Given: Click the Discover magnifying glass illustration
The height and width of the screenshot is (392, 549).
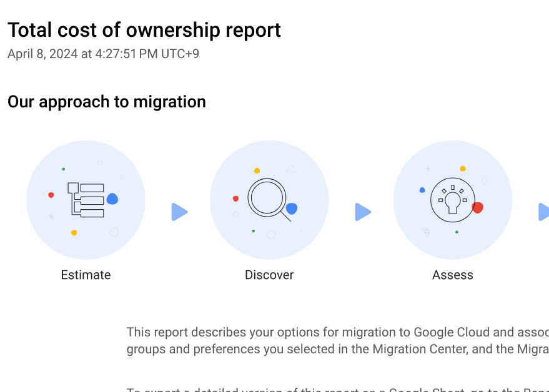Looking at the screenshot, I should click(x=269, y=200).
